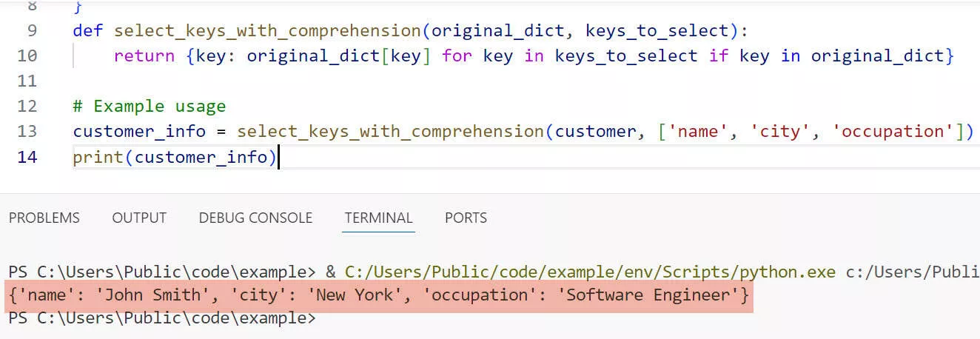This screenshot has height=339, width=980.
Task: Click line number 13 in the gutter
Action: pyautogui.click(x=27, y=131)
